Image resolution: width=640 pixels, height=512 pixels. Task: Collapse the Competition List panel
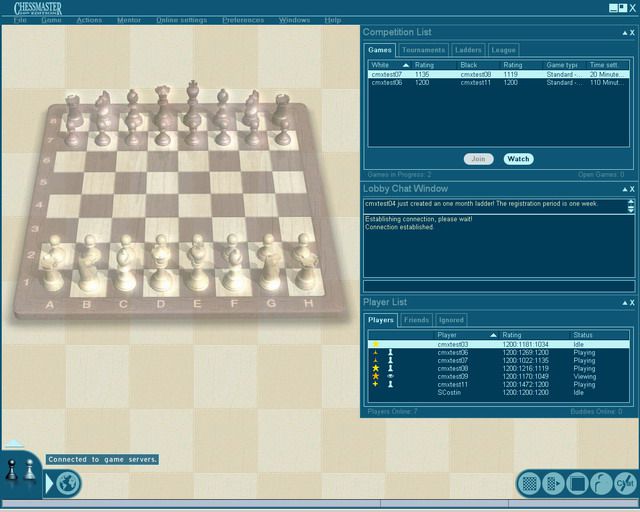tap(621, 33)
